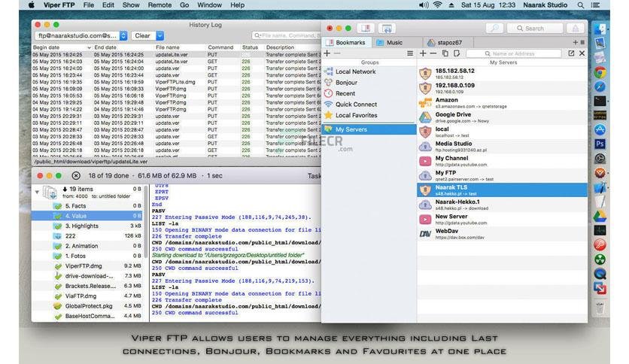Click the bookmarks book toolbar icon

click(x=366, y=29)
